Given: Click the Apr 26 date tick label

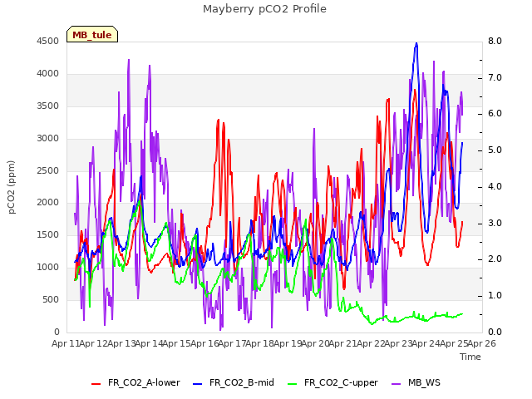Looking at the screenshot, I should click(x=482, y=343).
